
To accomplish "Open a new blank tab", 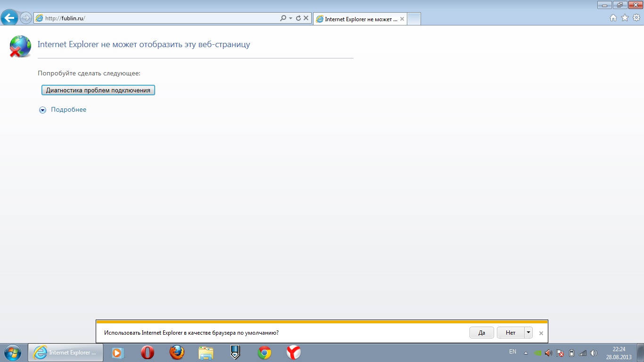I will coord(413,19).
